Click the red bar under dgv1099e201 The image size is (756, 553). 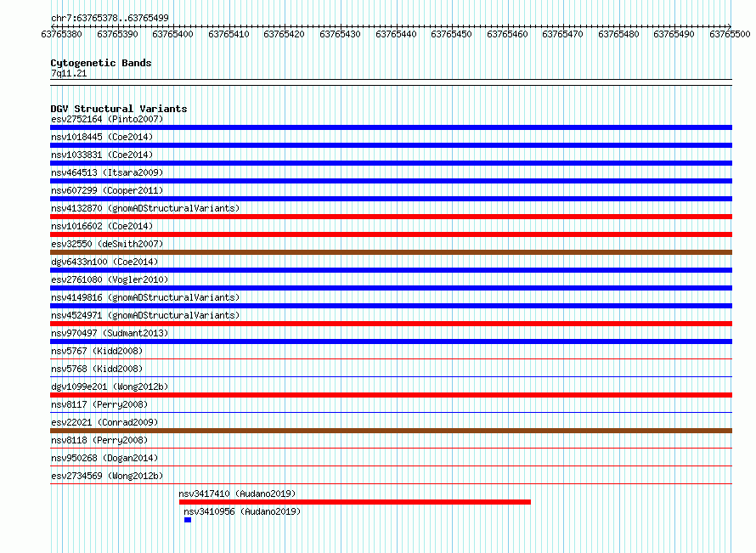coord(391,395)
